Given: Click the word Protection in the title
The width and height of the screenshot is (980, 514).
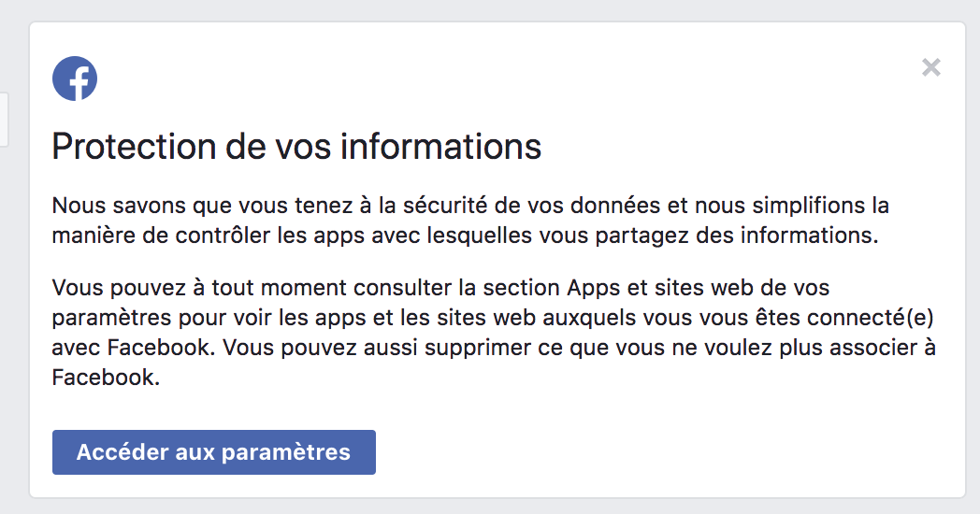Looking at the screenshot, I should tap(134, 147).
